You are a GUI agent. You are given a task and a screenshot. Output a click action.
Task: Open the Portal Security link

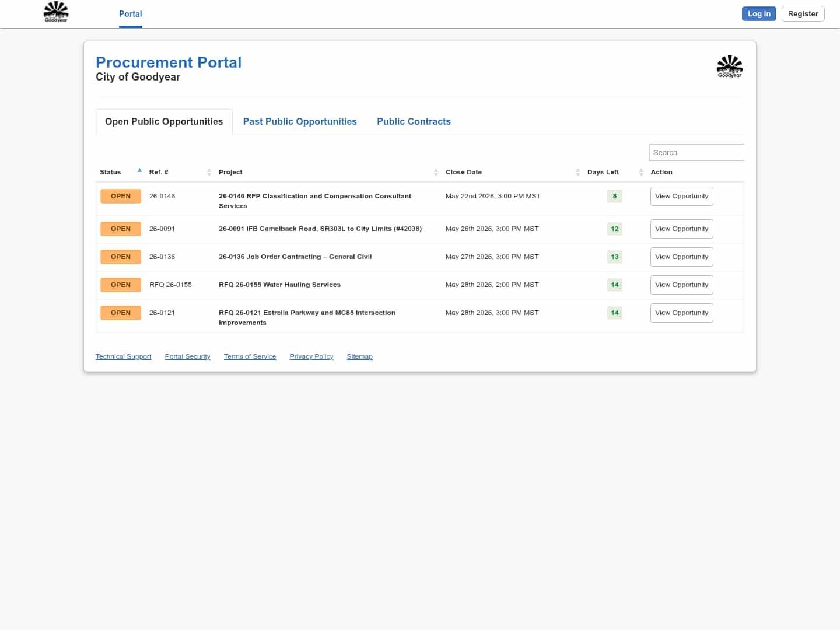(187, 356)
